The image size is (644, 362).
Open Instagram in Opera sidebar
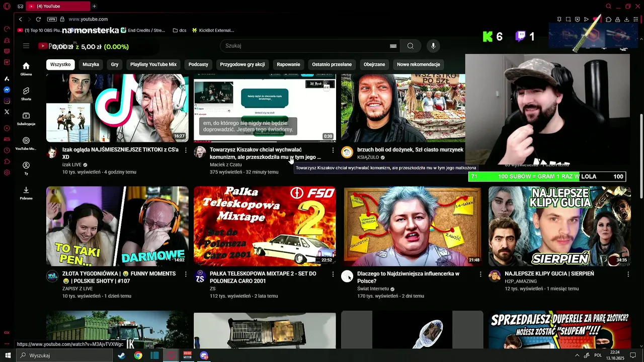click(7, 101)
